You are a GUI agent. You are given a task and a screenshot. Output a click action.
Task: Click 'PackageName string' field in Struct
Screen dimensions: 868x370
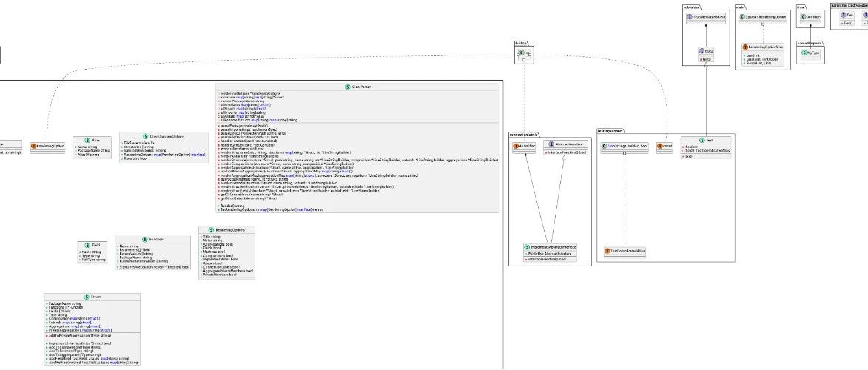(64, 303)
